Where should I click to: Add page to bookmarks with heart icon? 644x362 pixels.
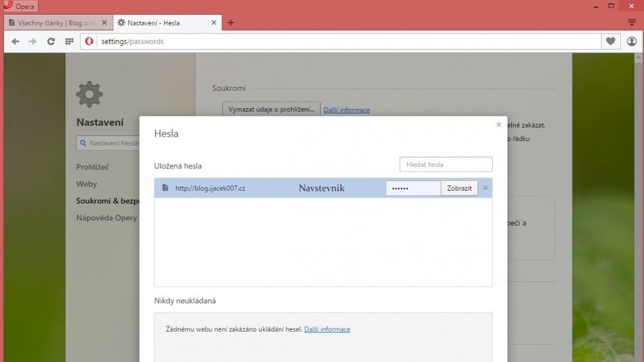tap(611, 41)
